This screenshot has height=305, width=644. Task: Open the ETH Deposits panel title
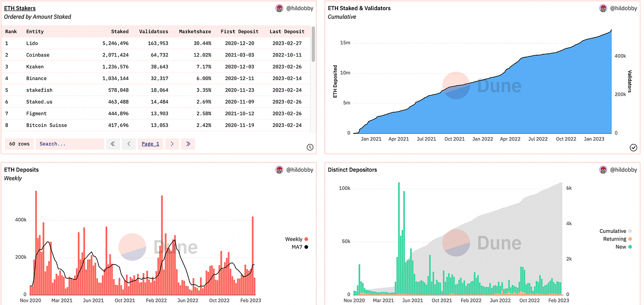click(21, 170)
